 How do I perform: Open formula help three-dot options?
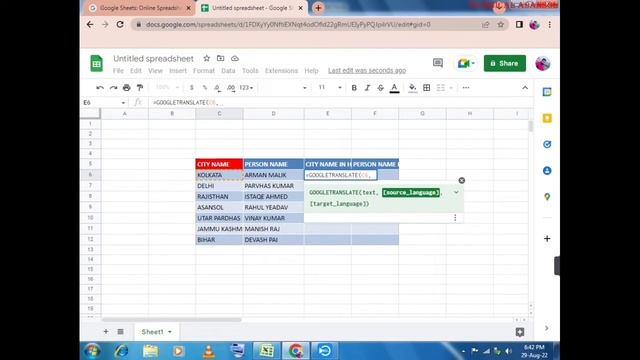tap(455, 218)
